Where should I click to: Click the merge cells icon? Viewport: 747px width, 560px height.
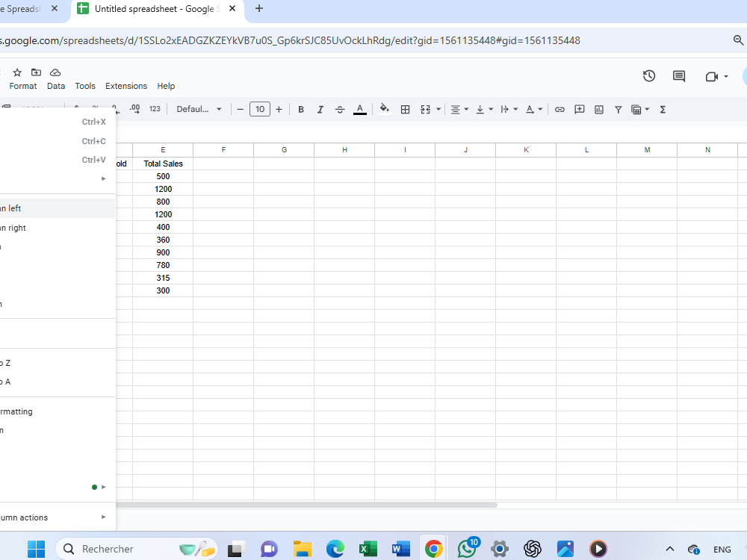click(426, 110)
